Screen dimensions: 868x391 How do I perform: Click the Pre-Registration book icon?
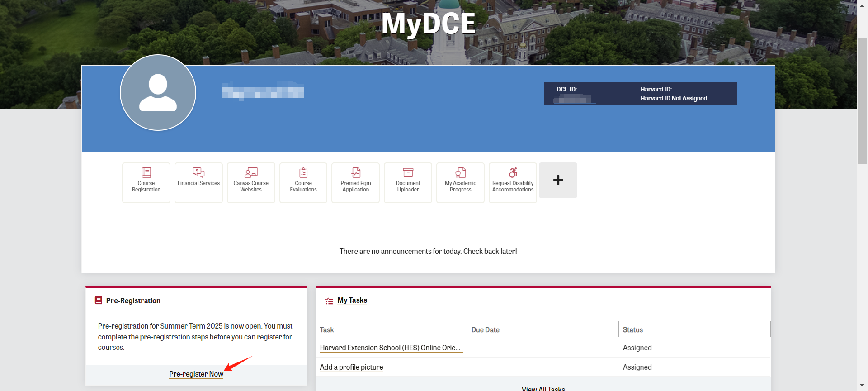click(99, 300)
